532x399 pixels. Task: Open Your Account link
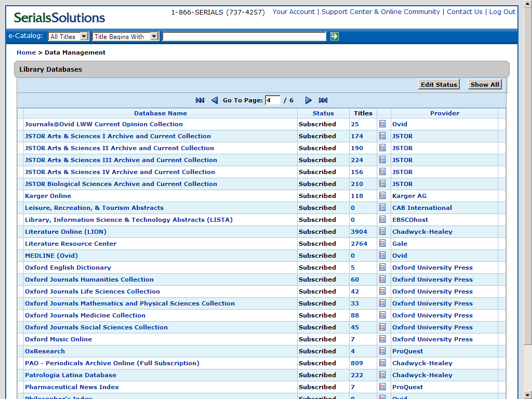tap(294, 12)
